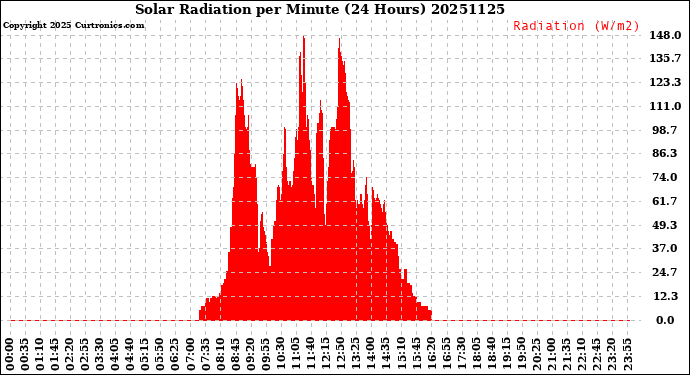This screenshot has width=690, height=375.
Task: Click the '16:20' time axis label
Action: click(x=431, y=355)
